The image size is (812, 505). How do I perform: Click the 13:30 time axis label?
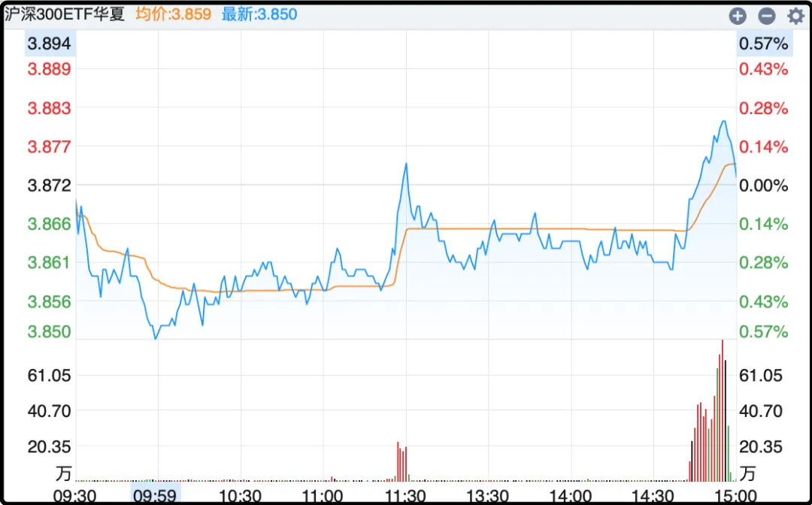pos(487,495)
